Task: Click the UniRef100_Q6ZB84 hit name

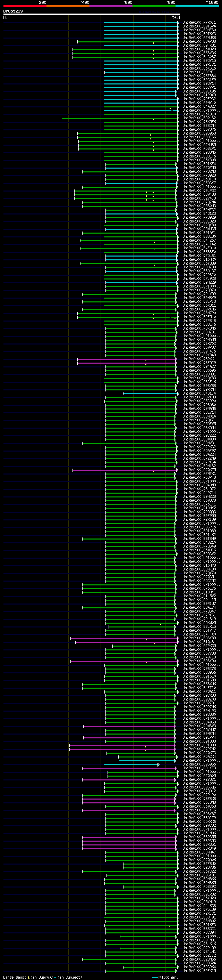Action: (x=199, y=76)
